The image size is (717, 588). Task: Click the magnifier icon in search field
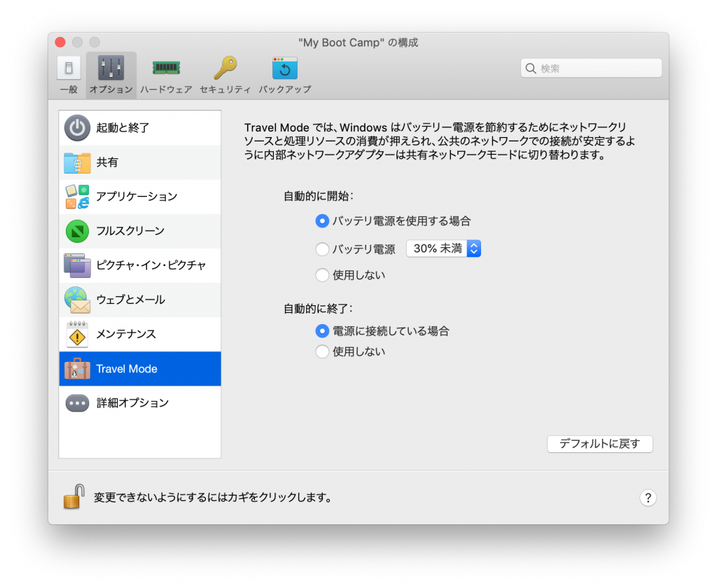(531, 68)
